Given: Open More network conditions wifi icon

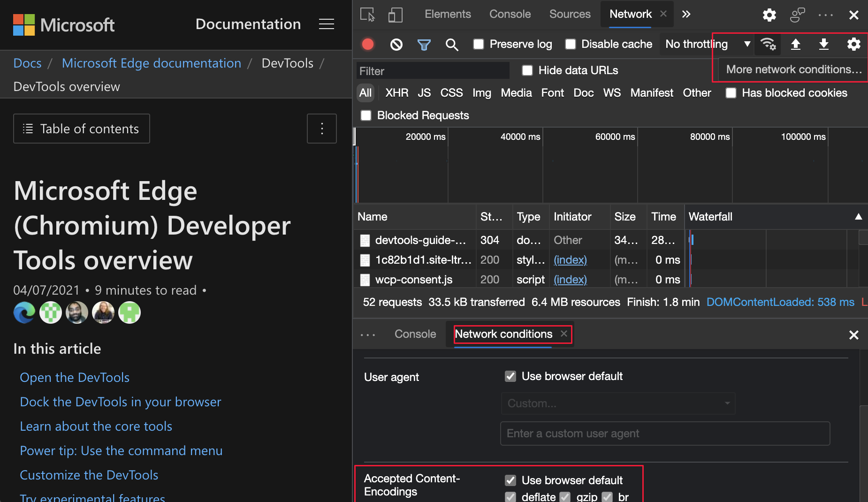Looking at the screenshot, I should [768, 44].
